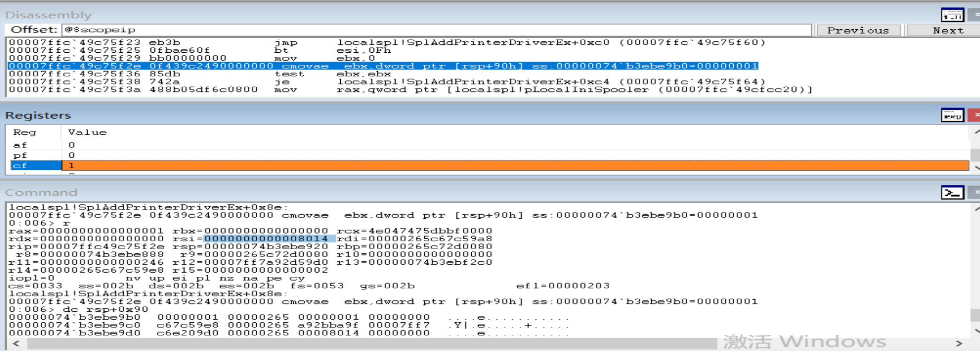Click the Registers scrollbar up arrow
The height and width of the screenshot is (351, 980).
coord(975,132)
